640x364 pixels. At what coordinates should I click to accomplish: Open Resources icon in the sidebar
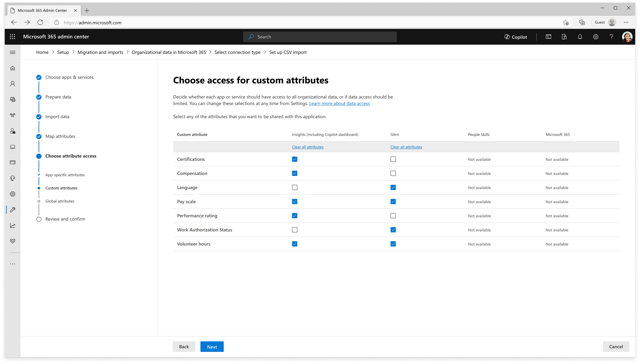[12, 147]
